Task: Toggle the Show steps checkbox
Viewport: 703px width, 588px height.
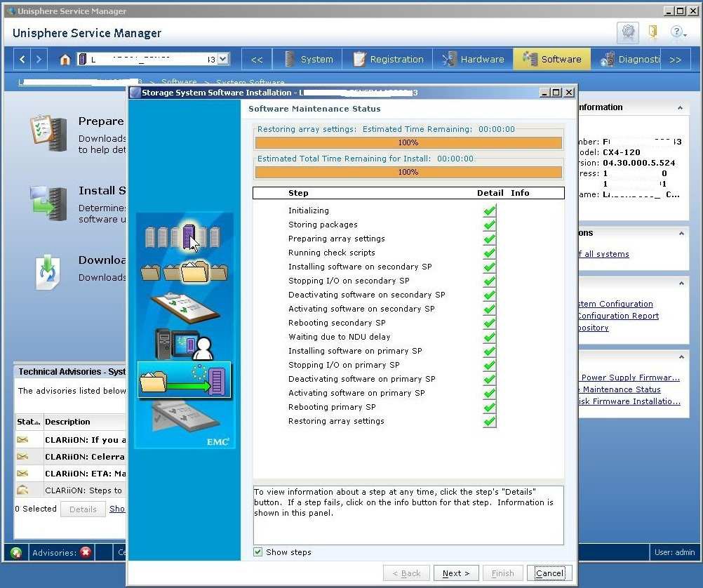Action: [257, 552]
